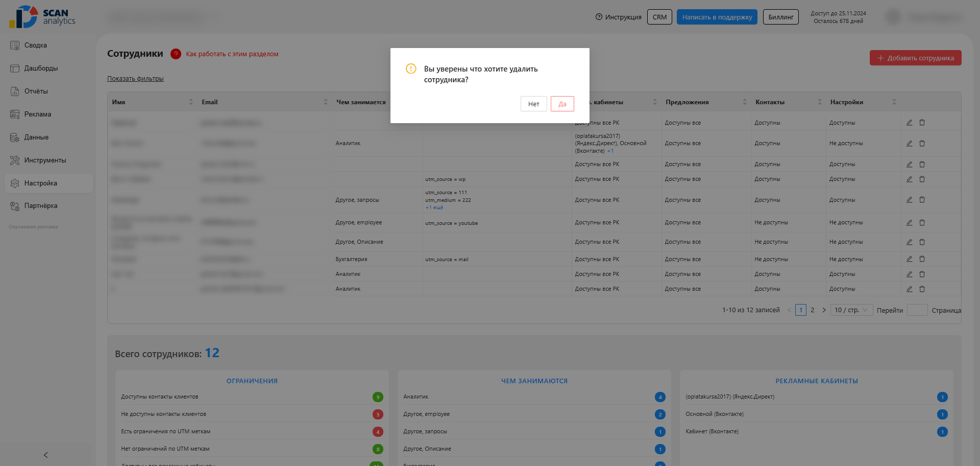Open Инструкция help link
Viewport: 980px width, 466px height.
click(x=618, y=17)
